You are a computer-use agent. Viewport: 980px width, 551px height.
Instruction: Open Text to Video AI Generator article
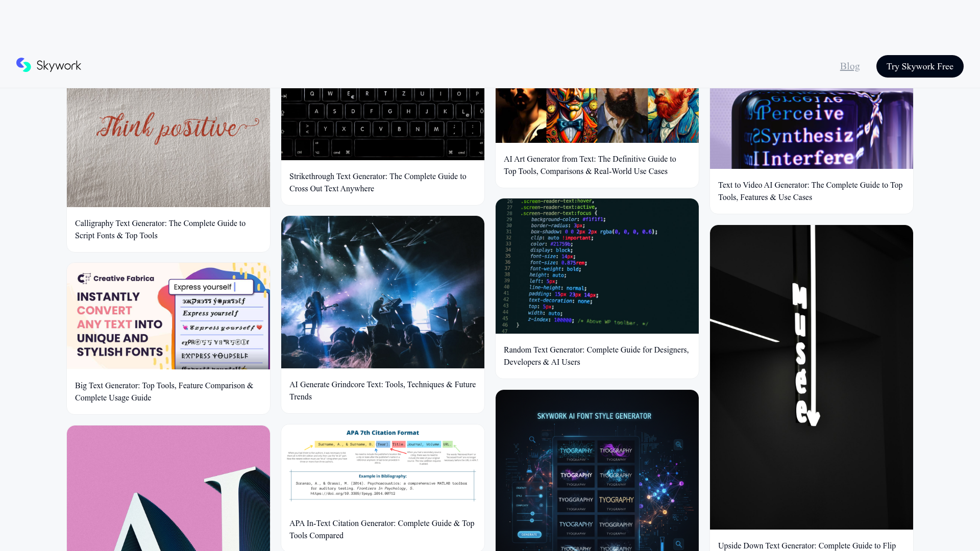(x=811, y=191)
